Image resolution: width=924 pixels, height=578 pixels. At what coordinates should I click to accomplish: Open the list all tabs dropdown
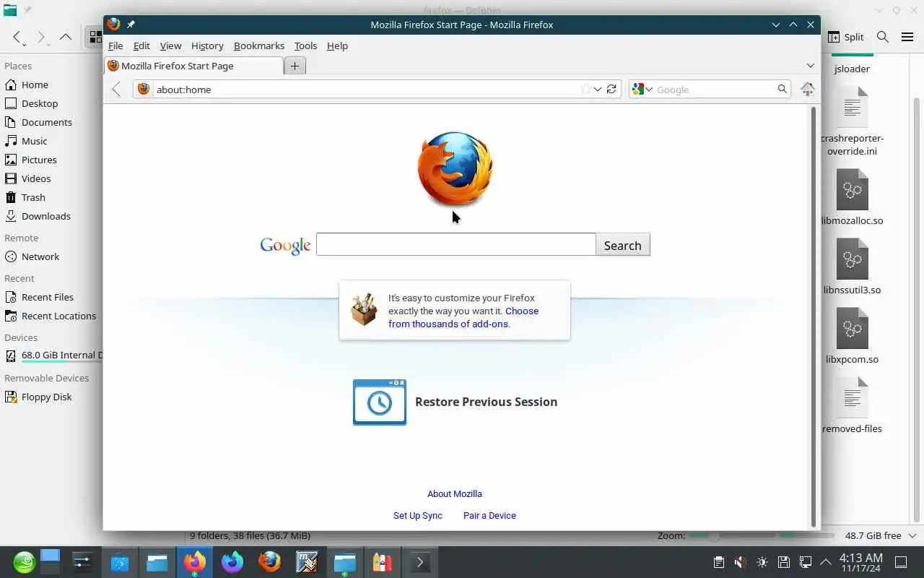pyautogui.click(x=810, y=66)
